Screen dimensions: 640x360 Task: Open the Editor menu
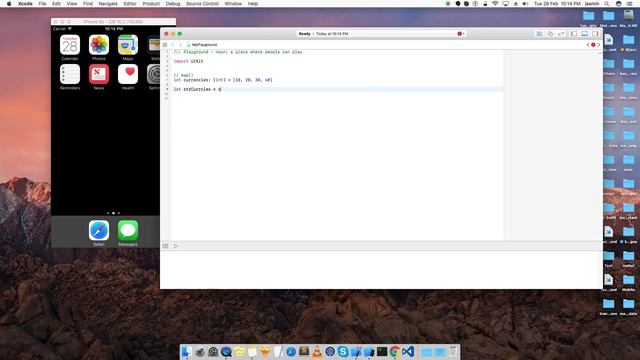click(x=130, y=4)
